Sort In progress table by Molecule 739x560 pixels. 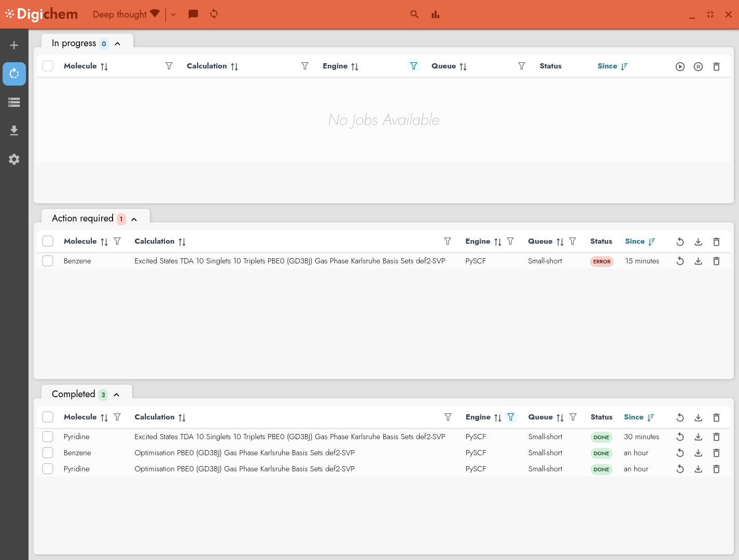pyautogui.click(x=104, y=66)
